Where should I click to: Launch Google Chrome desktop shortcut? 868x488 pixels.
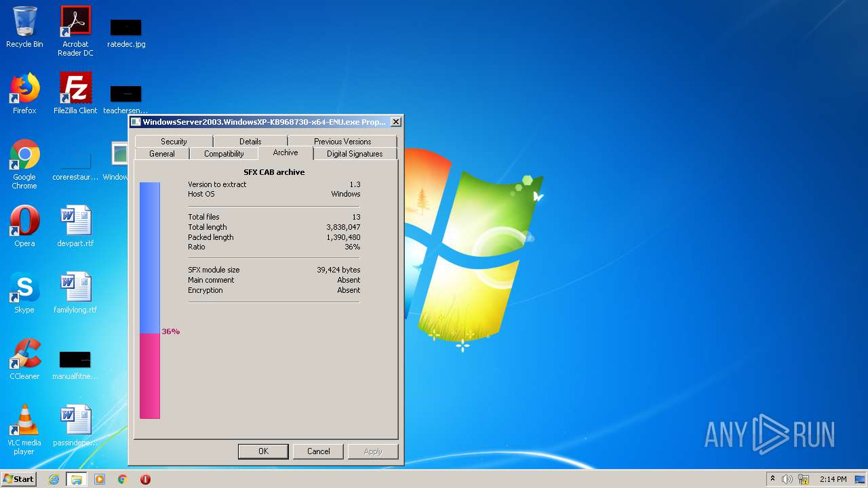tap(24, 164)
